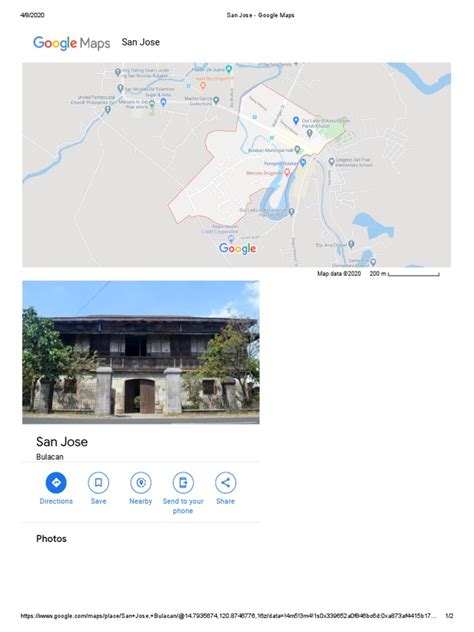Click Our Lady of Assumption Parochial School pin
Viewport: 474px width, 632px height.
(291, 211)
